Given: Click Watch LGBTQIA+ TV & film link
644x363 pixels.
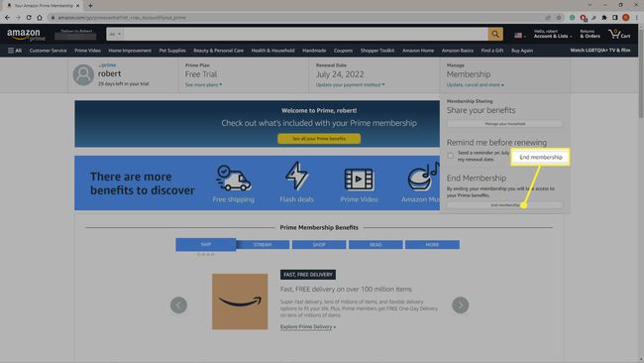Looking at the screenshot, I should (x=600, y=51).
